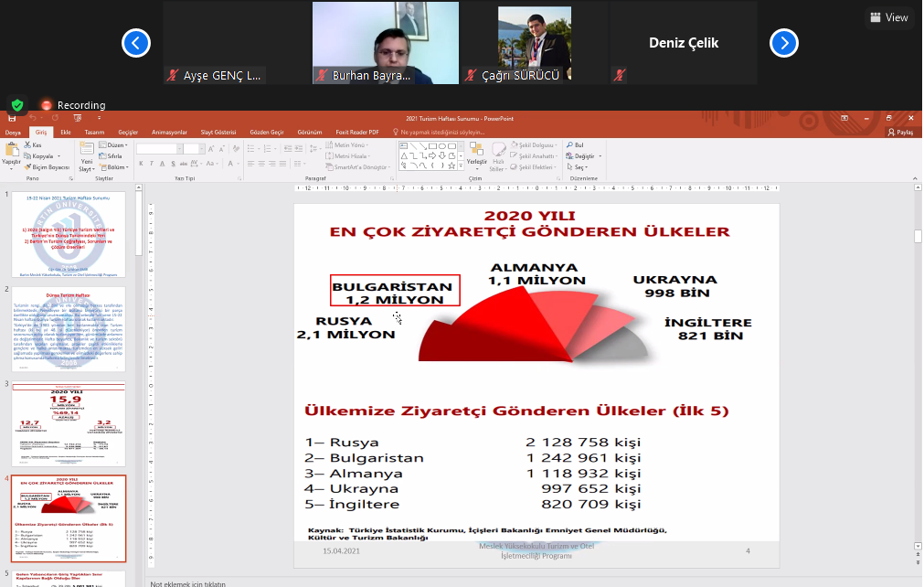Toggle italic (T) text formatting
Screen dimensions: 924x587
[152, 165]
